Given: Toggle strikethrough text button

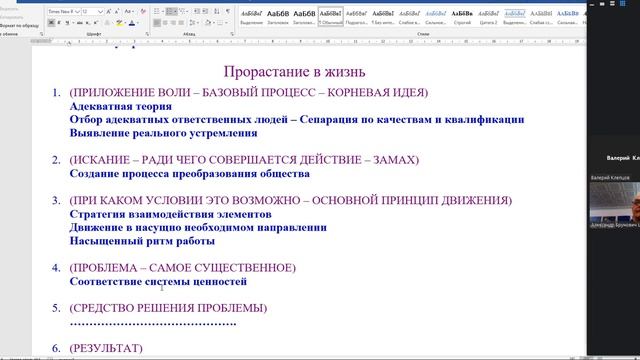Looking at the screenshot, I should pos(80,23).
